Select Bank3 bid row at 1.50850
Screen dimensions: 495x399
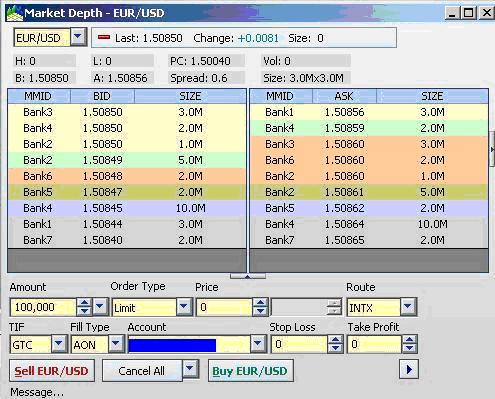click(127, 112)
